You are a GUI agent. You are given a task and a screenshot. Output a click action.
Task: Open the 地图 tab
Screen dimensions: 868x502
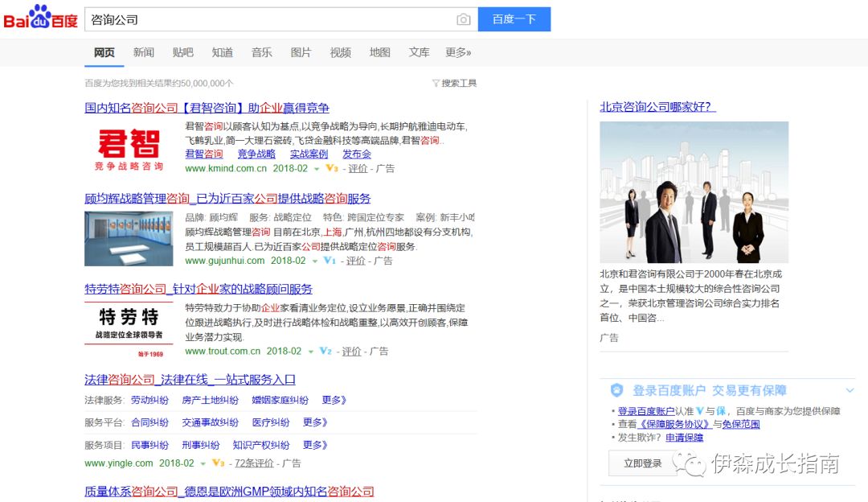(x=379, y=52)
